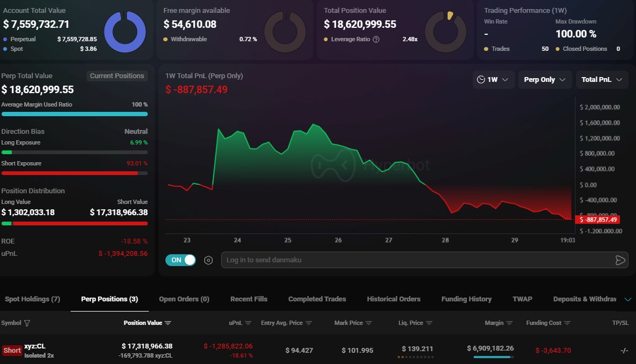
Task: Click the Account Total Value donut chart
Action: [125, 32]
